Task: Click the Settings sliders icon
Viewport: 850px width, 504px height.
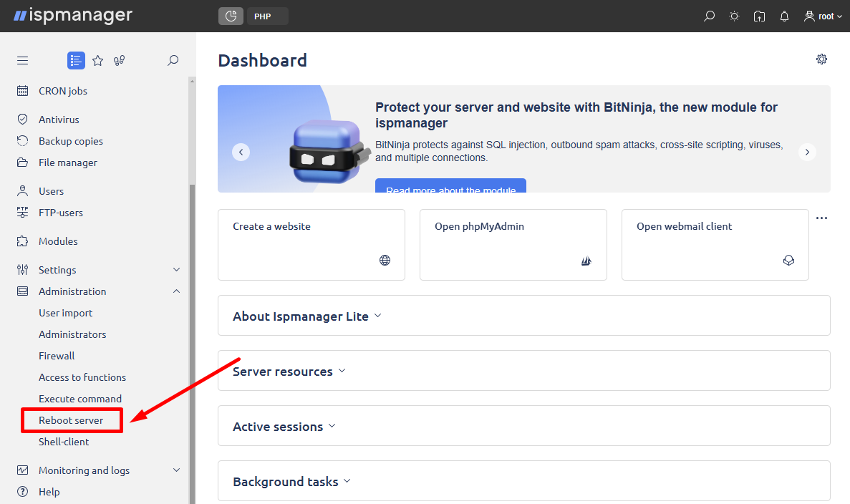Action: [22, 269]
